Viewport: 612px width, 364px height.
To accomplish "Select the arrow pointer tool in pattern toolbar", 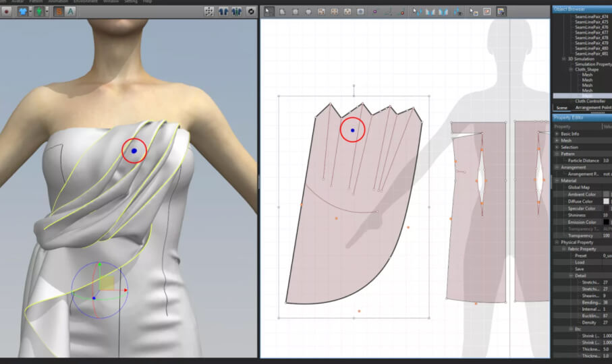I will (x=269, y=11).
